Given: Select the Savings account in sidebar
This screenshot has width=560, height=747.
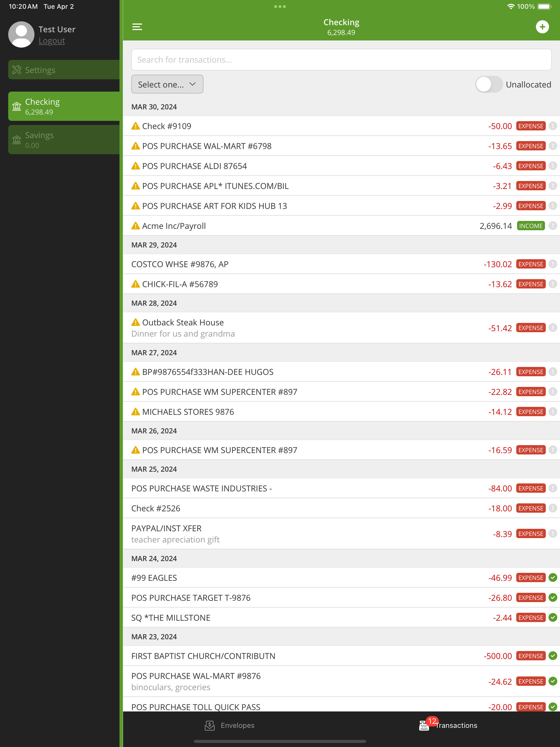Looking at the screenshot, I should click(64, 140).
